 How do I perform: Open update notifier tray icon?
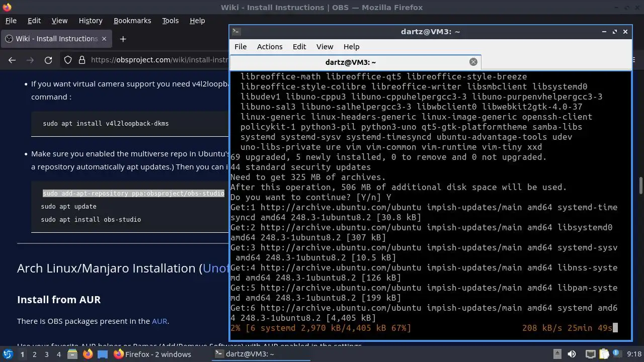coord(617,354)
